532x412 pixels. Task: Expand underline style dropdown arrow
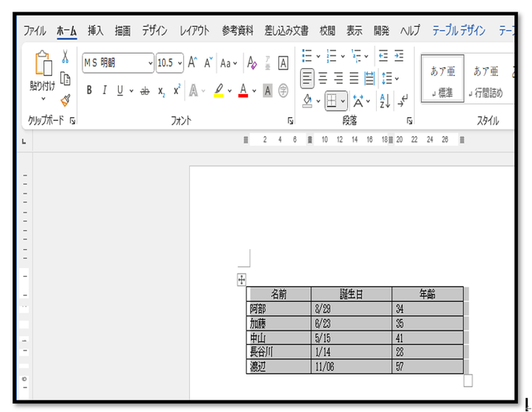click(x=131, y=91)
